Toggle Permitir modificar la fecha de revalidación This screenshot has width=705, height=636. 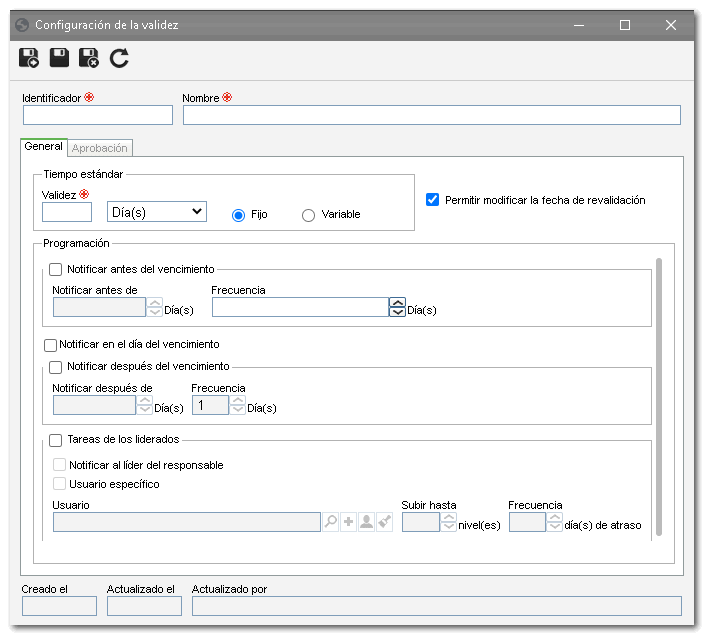433,200
